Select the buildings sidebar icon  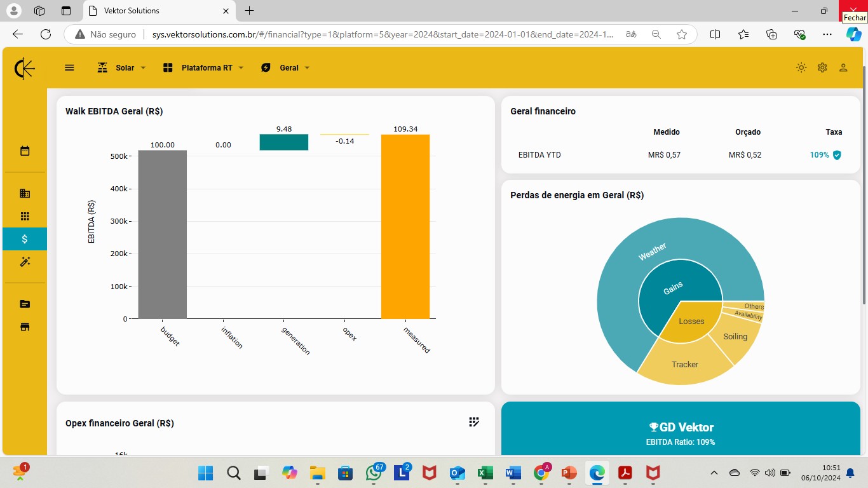pos(25,193)
